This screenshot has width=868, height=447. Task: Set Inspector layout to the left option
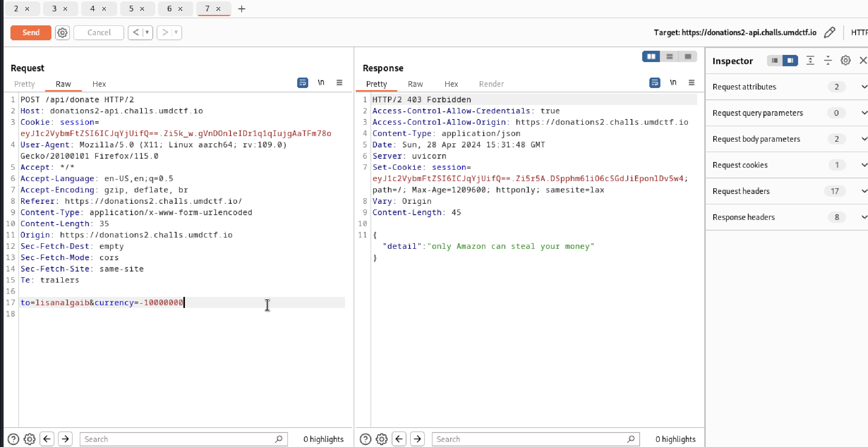775,61
